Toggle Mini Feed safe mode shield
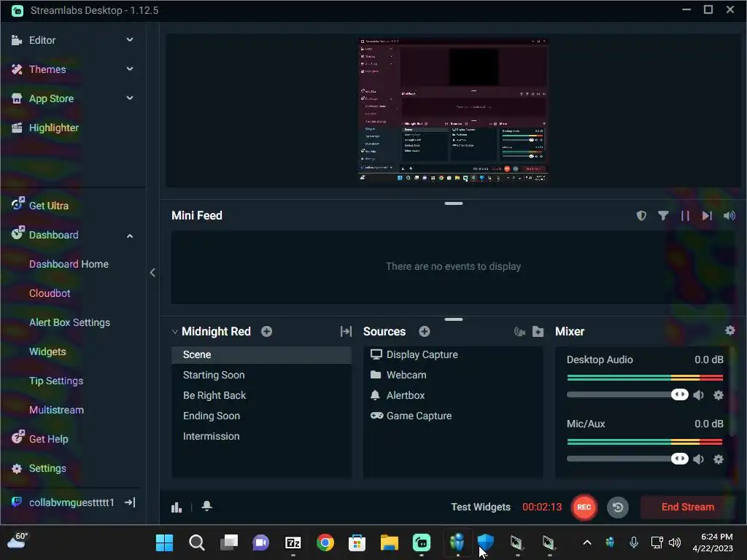 coord(641,216)
